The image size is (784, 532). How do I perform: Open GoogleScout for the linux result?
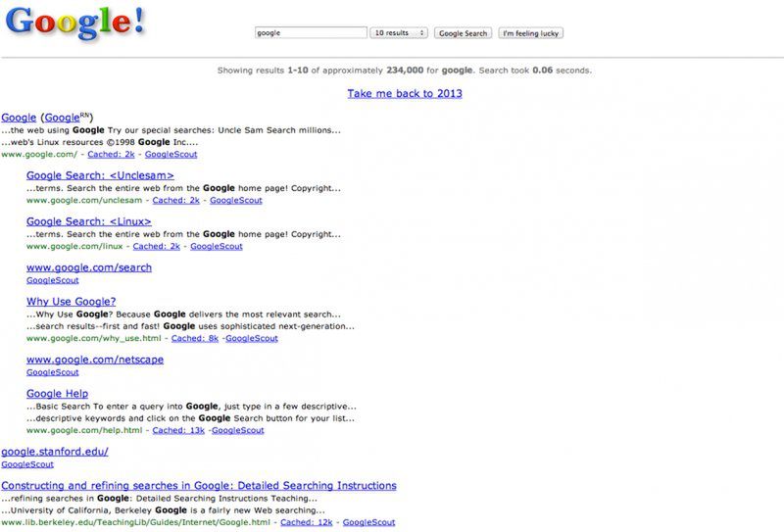pos(217,246)
